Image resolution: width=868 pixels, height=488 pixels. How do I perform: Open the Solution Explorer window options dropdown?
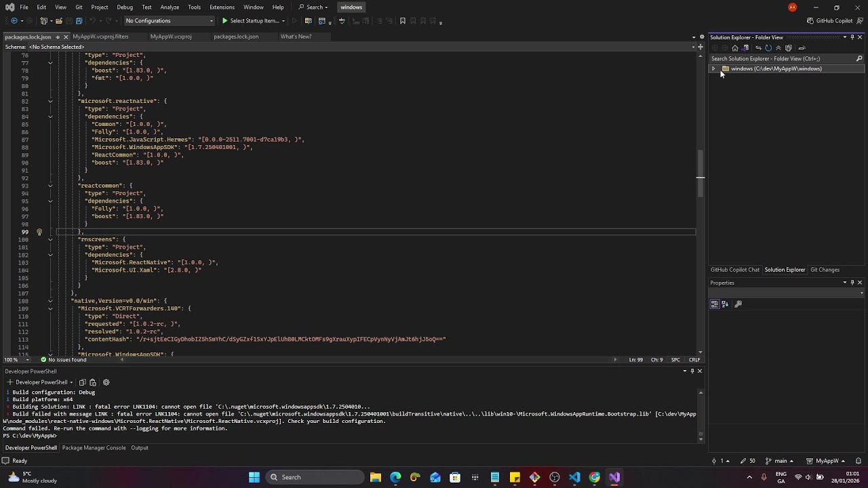click(x=845, y=37)
